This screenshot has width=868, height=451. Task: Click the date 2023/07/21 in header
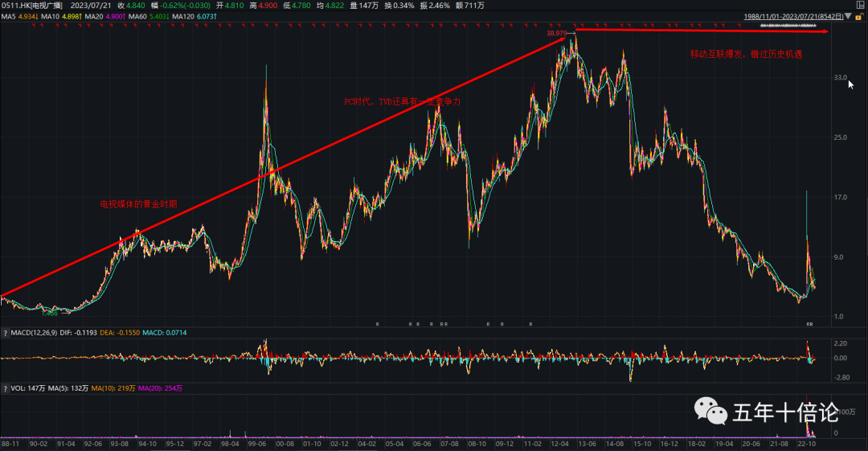pyautogui.click(x=91, y=6)
